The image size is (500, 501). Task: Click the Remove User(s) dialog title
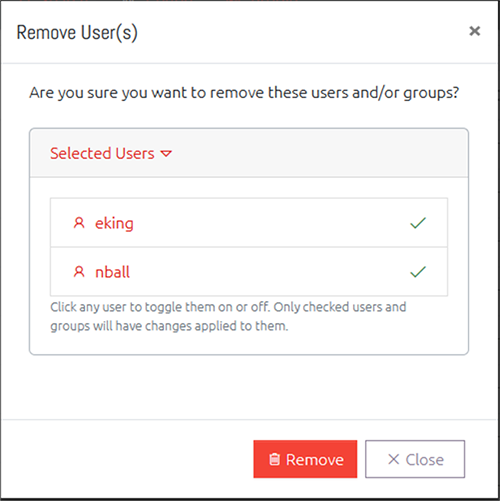pos(77,32)
